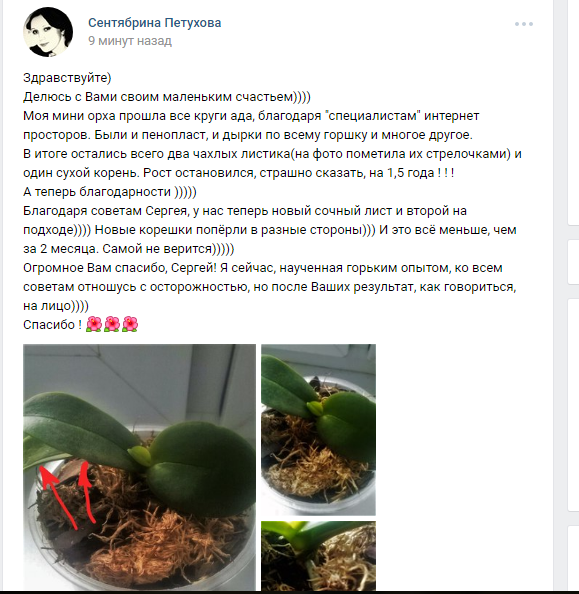Open the large orchid photo with red arrows
Viewport: 579px width, 594px height.
point(139,467)
